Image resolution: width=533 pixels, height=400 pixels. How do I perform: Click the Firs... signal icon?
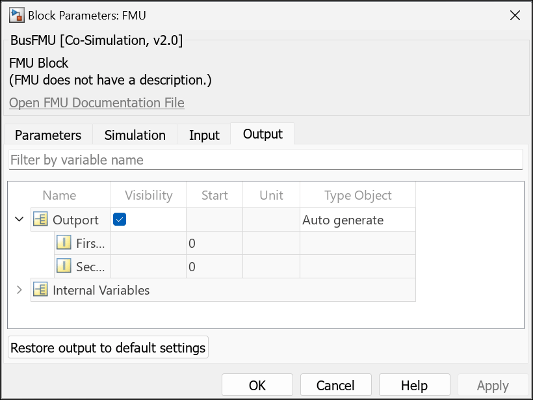pyautogui.click(x=64, y=243)
